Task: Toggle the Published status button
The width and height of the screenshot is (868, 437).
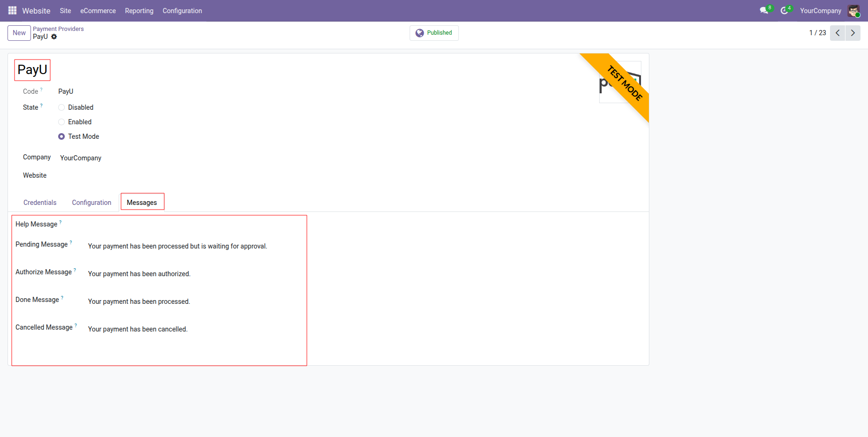Action: tap(434, 33)
